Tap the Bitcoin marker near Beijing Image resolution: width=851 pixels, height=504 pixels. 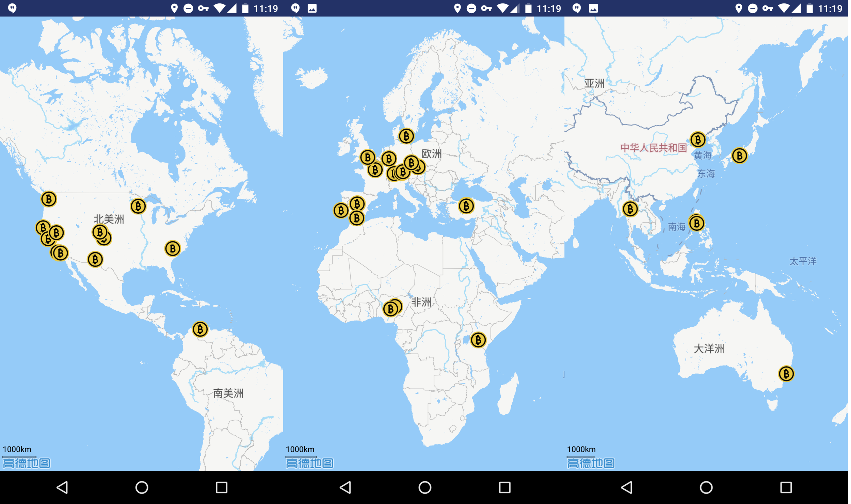698,140
